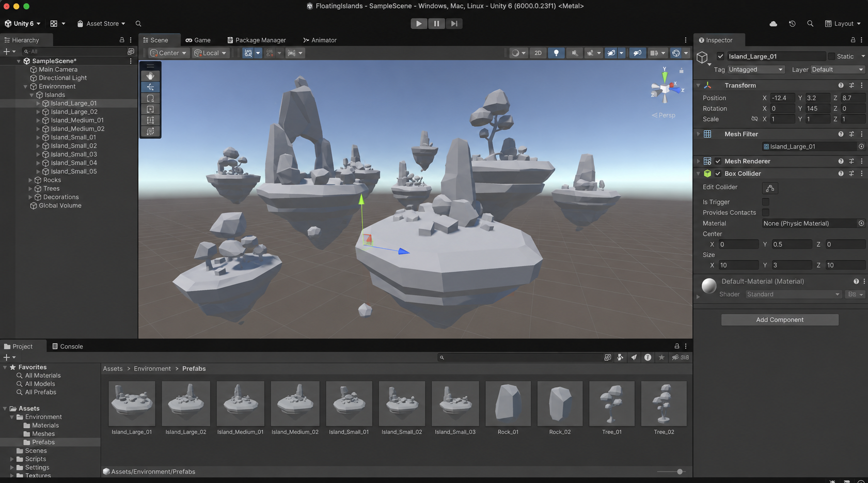Enable the Is Trigger checkbox
The image size is (868, 483).
click(766, 202)
